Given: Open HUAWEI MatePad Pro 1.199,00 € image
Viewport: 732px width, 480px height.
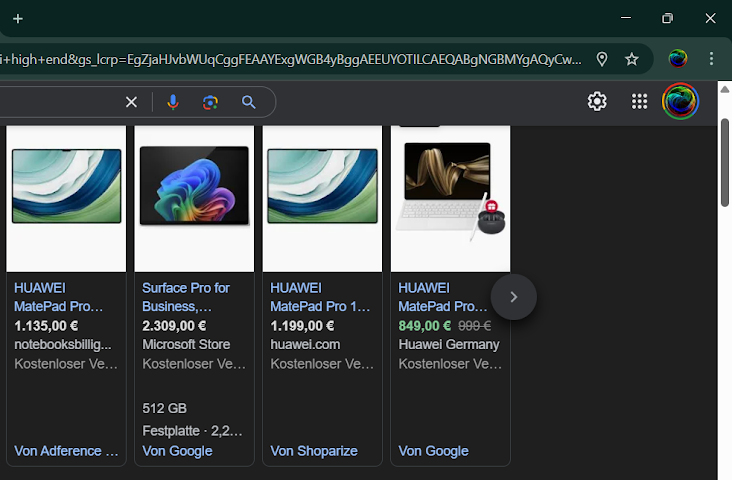Looking at the screenshot, I should (322, 198).
